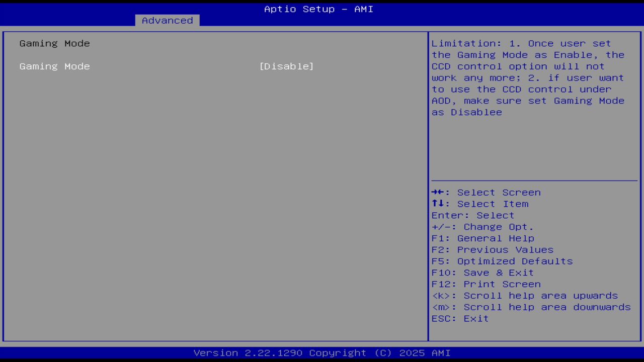Click the F12: Print Screen hint

pos(486,285)
